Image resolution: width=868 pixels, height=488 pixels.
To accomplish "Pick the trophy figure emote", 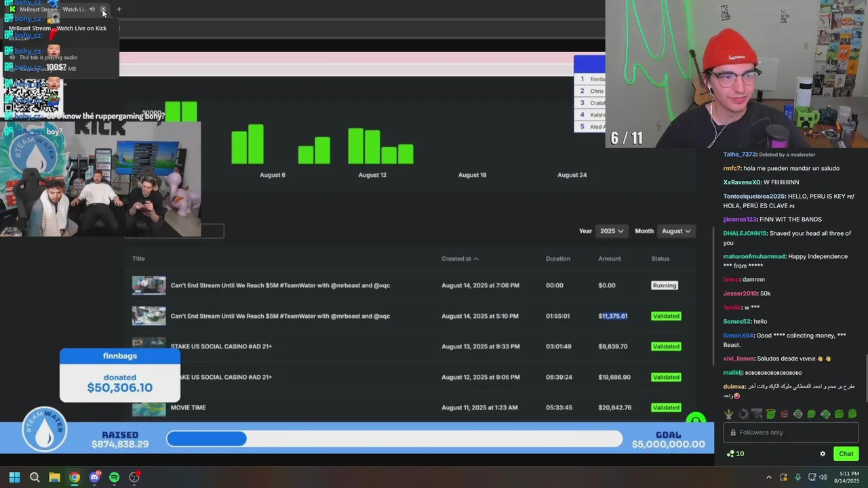I will [x=729, y=414].
